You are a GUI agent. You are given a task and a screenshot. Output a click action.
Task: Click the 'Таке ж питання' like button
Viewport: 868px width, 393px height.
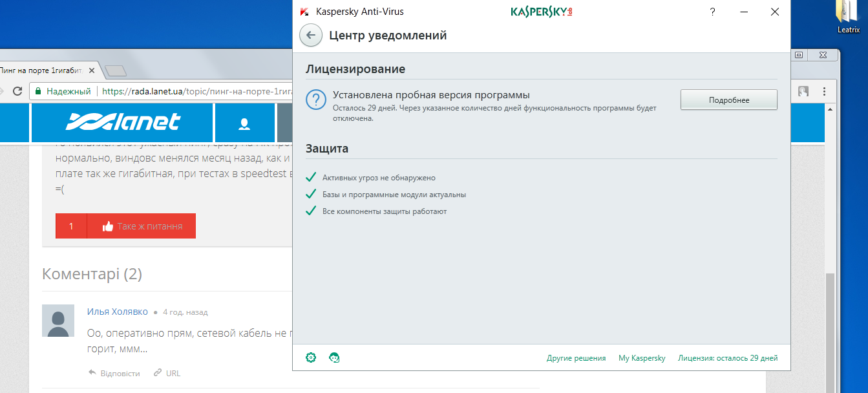142,226
